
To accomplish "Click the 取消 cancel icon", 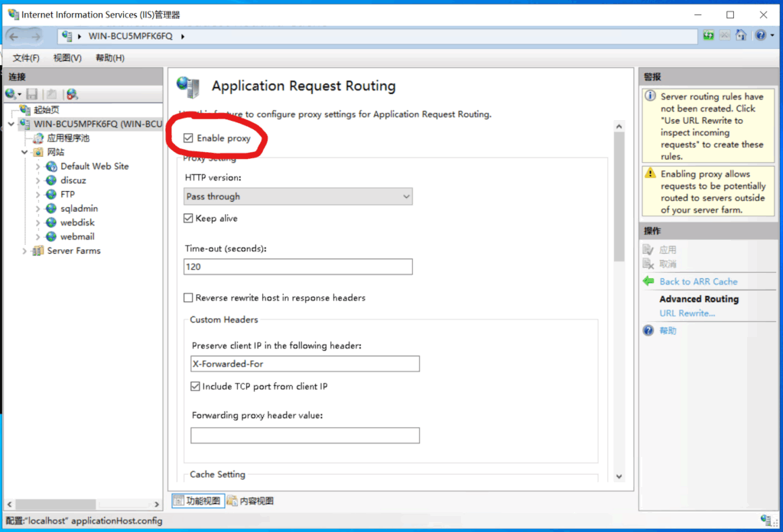I will 648,264.
